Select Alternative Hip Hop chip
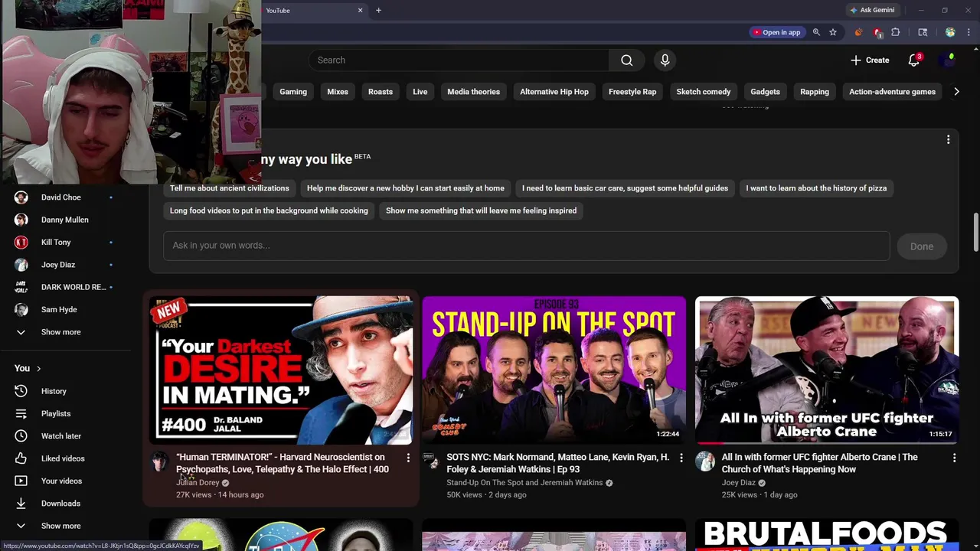980x551 pixels. point(554,92)
